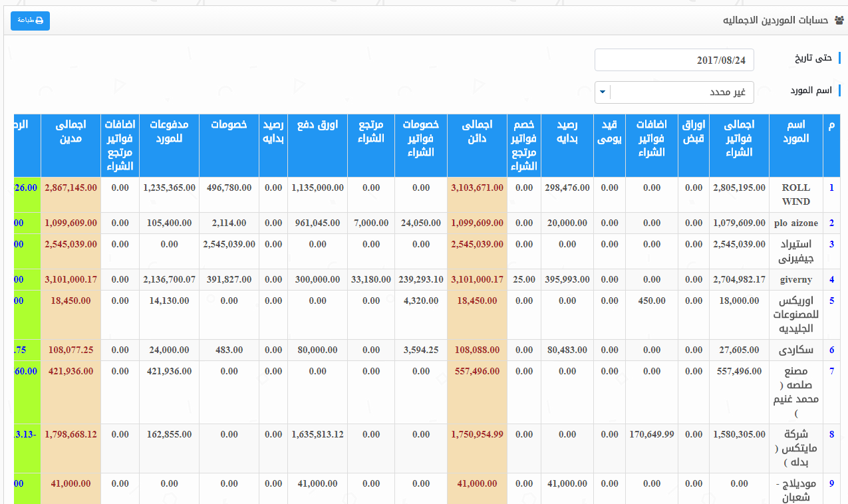Viewport: 848px width, 504px height.
Task: Click total credit value 3,103,671.00
Action: (477, 188)
